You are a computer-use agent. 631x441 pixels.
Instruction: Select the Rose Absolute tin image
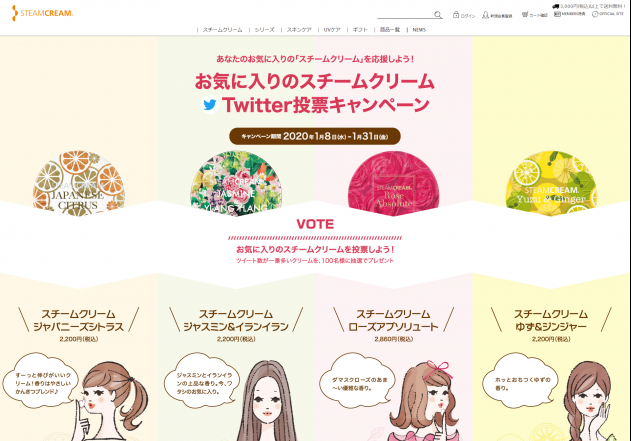pos(394,183)
